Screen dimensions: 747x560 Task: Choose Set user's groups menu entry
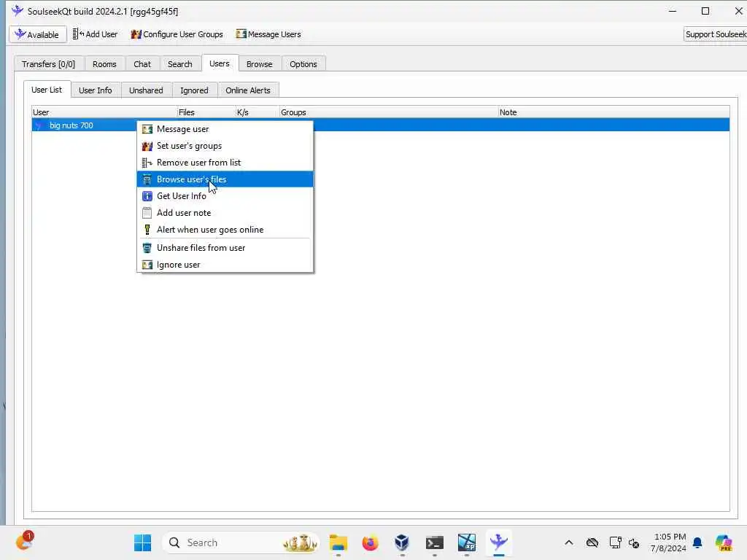(x=225, y=146)
